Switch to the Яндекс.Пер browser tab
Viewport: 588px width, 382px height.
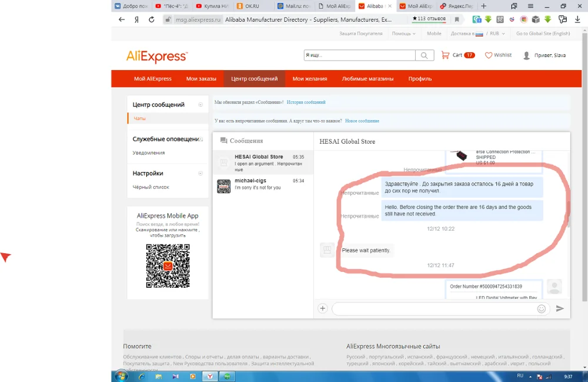(x=457, y=6)
